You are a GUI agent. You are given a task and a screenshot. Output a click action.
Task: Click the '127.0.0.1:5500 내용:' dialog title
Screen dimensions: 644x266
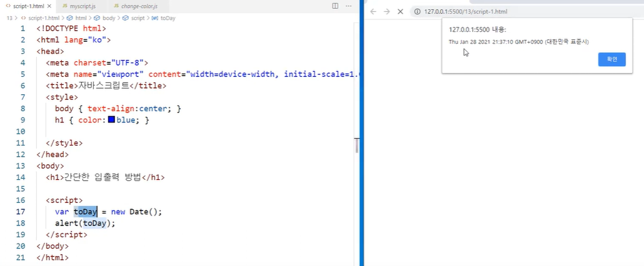478,29
